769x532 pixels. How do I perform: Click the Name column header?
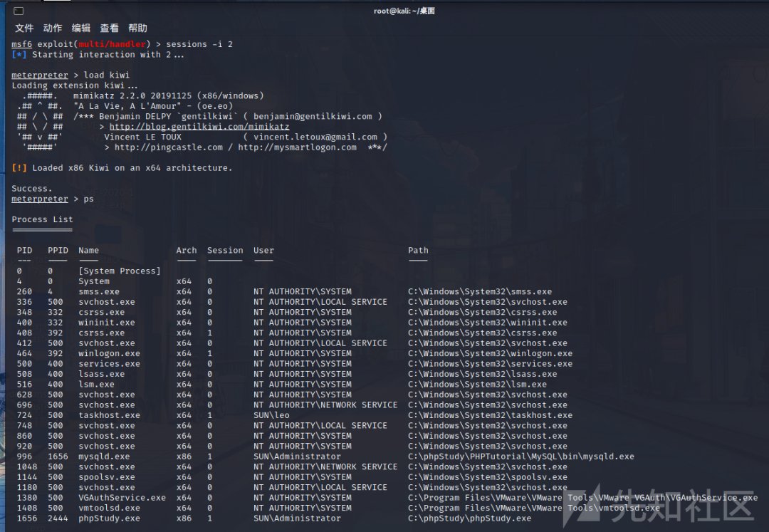coord(89,250)
